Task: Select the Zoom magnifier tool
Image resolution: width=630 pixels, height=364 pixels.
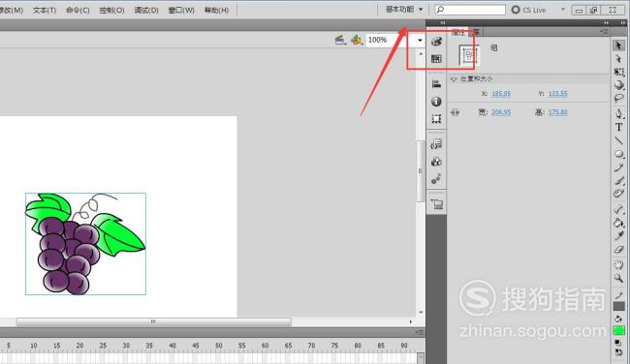Action: point(618,278)
